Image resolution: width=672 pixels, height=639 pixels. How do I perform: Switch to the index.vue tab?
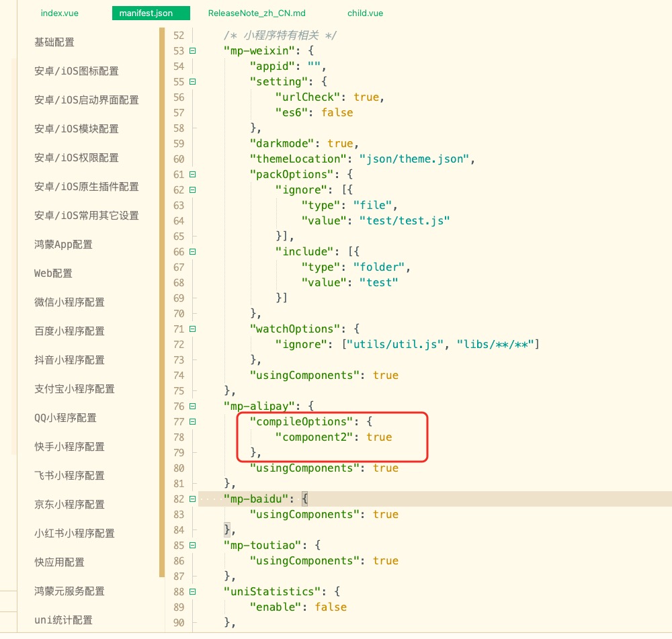[60, 13]
